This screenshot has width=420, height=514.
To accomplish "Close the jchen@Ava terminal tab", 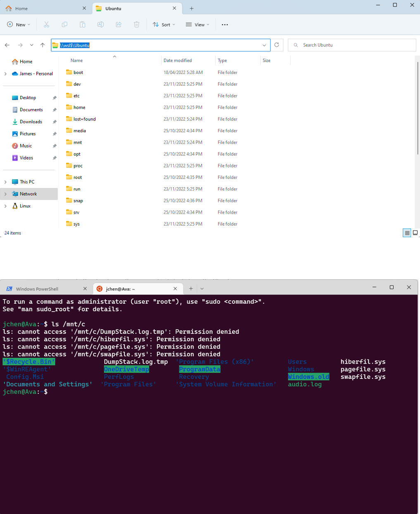I will tap(175, 289).
